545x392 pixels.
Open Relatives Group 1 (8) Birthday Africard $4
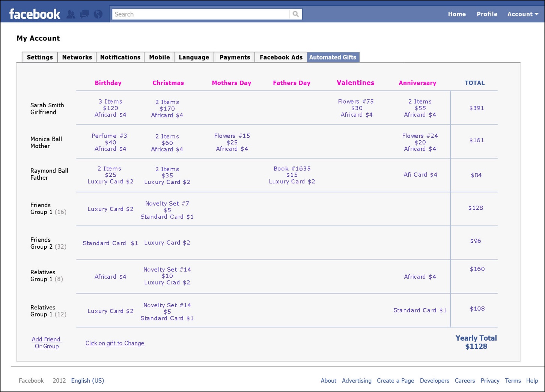pyautogui.click(x=110, y=276)
